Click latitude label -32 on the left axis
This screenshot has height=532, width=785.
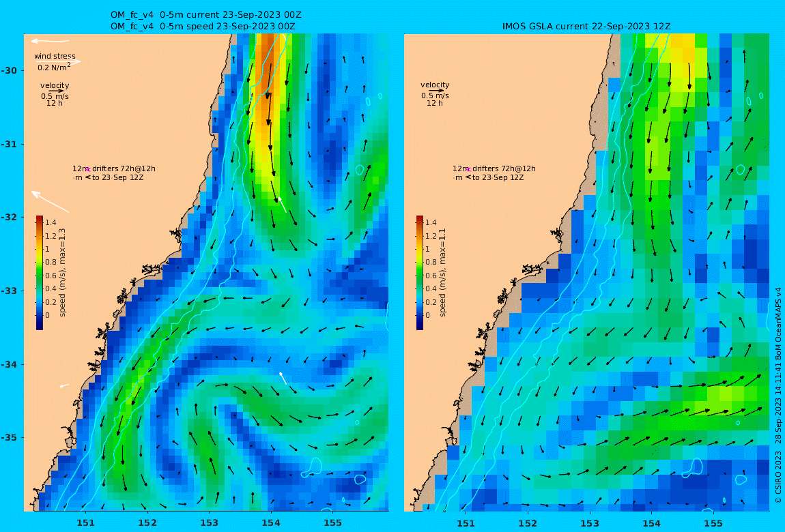click(x=8, y=218)
